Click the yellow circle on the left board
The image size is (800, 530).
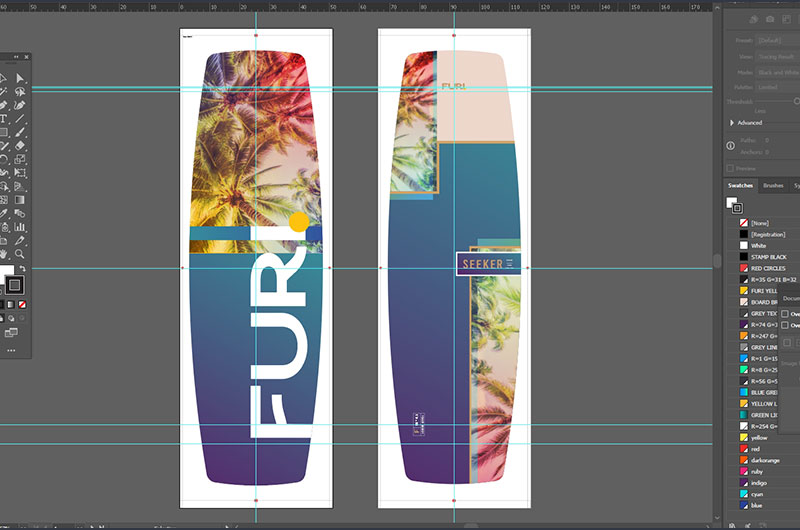coord(298,221)
